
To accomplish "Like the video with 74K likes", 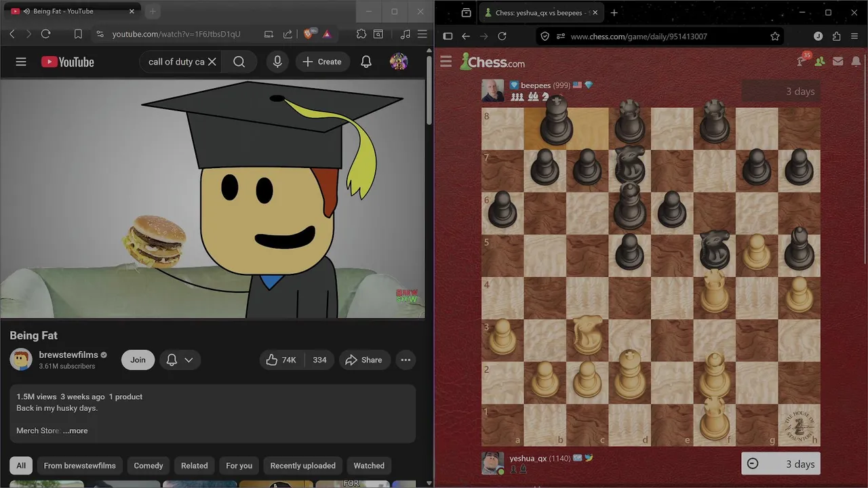I will click(x=281, y=360).
